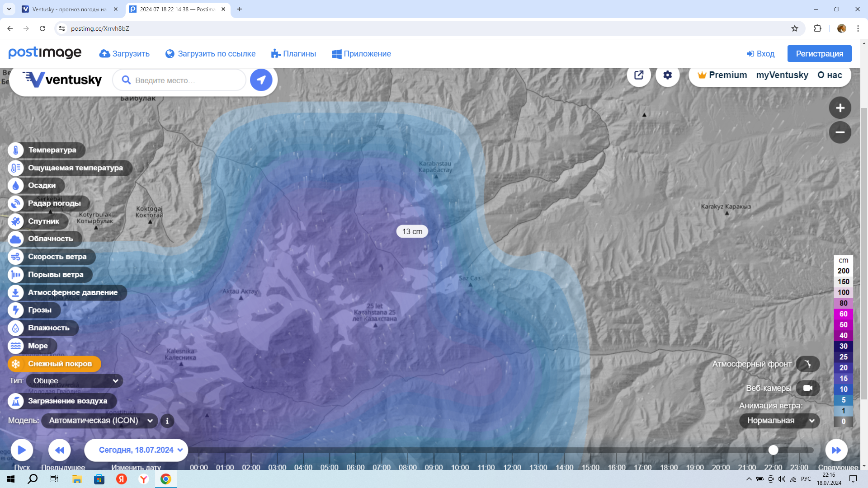This screenshot has height=488, width=868.
Task: Open Ventusky settings gear
Action: pyautogui.click(x=668, y=75)
